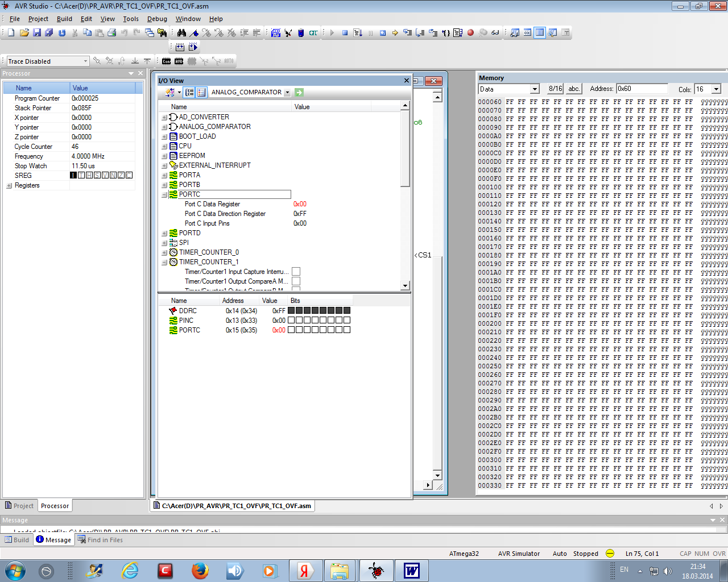Collapse the PORTC node in I/O View

click(x=164, y=195)
